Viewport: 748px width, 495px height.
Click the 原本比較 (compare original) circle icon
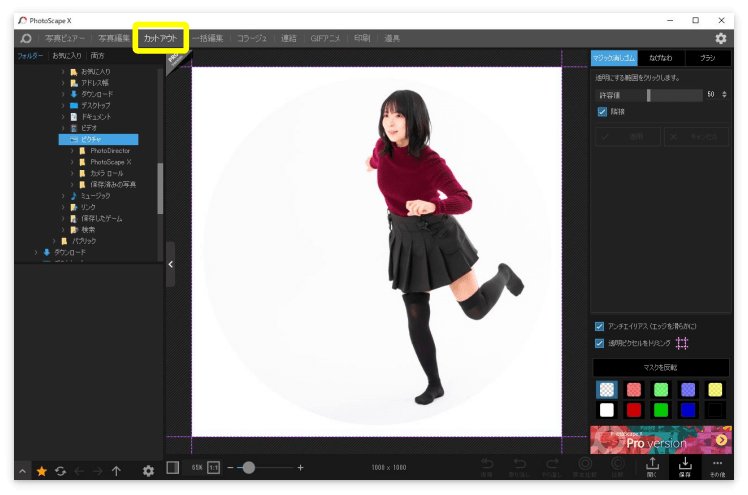tap(585, 467)
